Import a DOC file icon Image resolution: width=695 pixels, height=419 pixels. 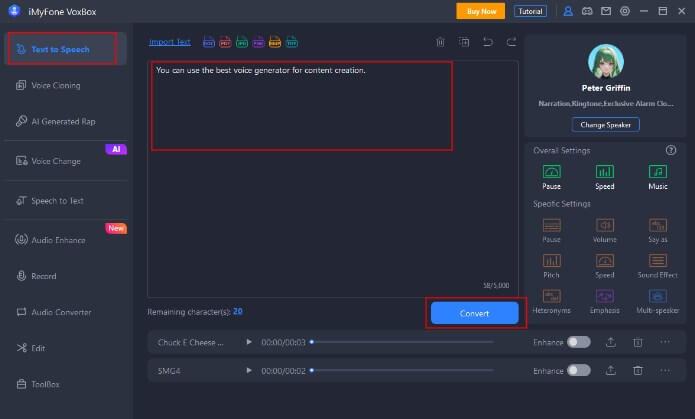click(209, 42)
